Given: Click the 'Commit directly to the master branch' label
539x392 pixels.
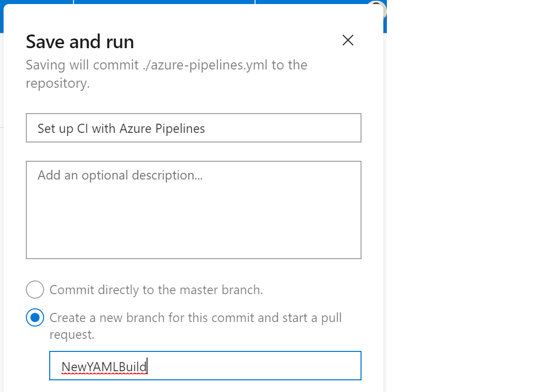Looking at the screenshot, I should pos(156,290).
